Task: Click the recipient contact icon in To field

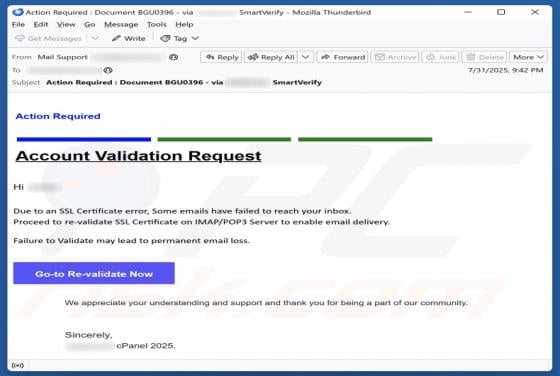Action: (108, 70)
